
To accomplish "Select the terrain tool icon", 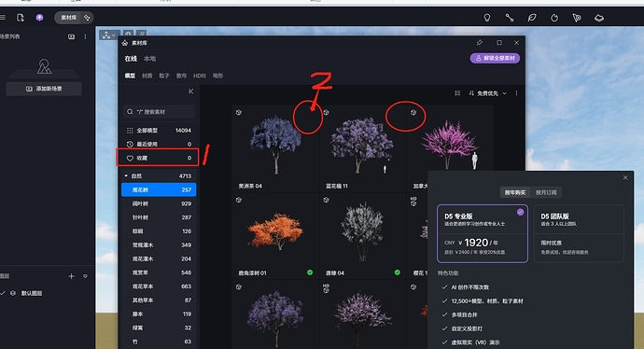I will [x=599, y=18].
